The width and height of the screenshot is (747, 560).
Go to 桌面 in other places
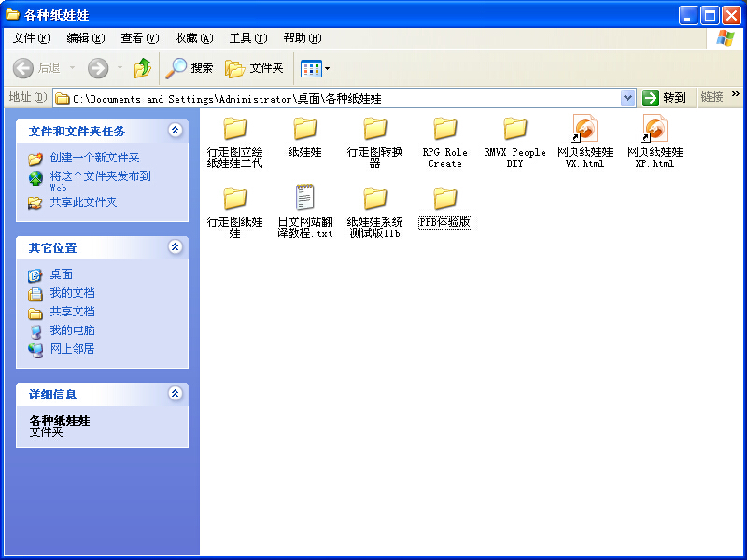click(62, 274)
